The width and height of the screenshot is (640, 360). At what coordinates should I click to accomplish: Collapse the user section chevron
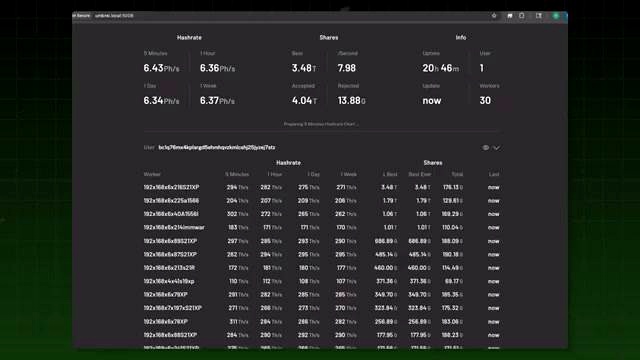pyautogui.click(x=496, y=148)
